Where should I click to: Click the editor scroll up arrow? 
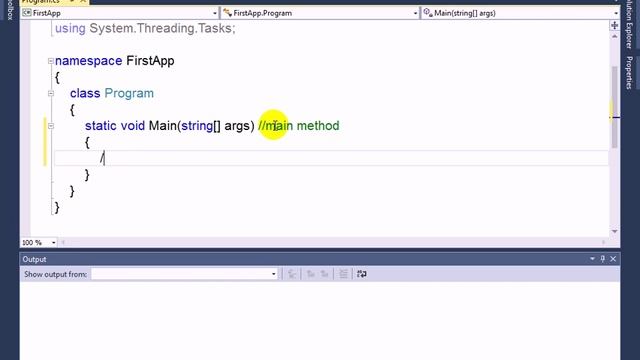pos(614,36)
